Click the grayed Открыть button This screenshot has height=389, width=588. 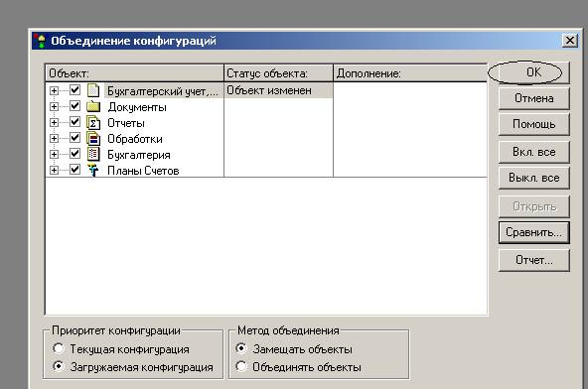pos(533,206)
